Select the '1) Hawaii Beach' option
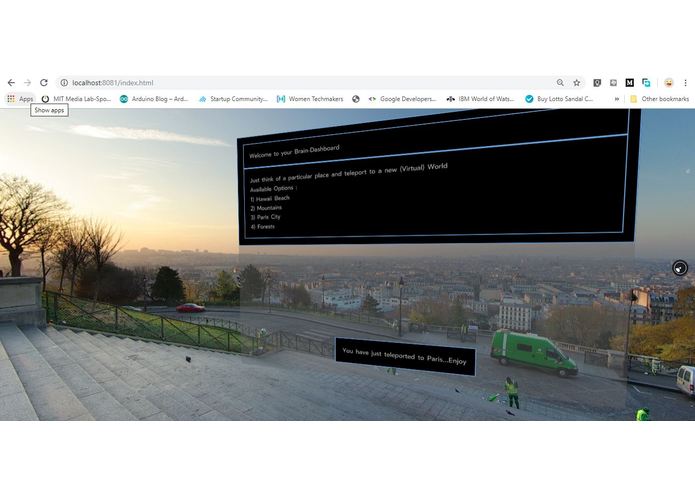This screenshot has width=695, height=494. pos(270,199)
